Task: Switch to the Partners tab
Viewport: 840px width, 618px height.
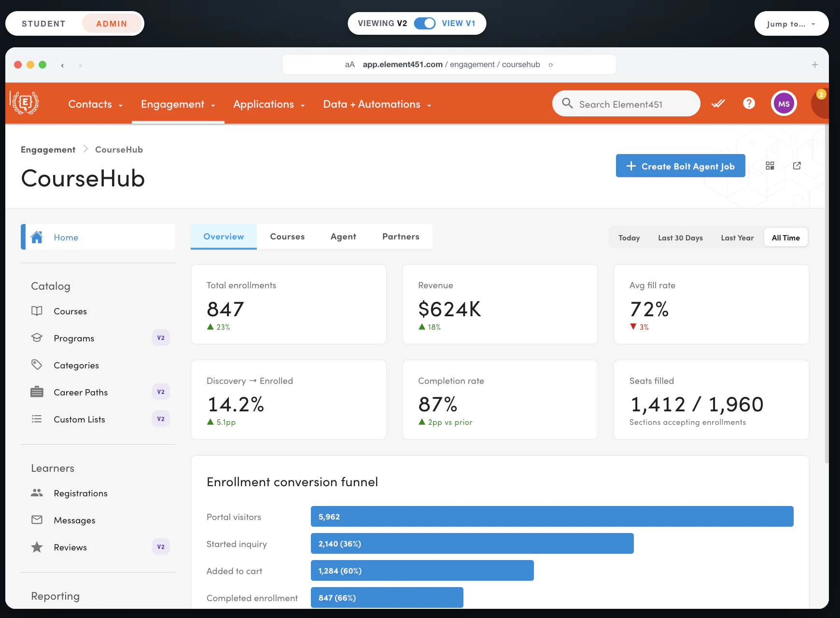Action: [x=401, y=237]
